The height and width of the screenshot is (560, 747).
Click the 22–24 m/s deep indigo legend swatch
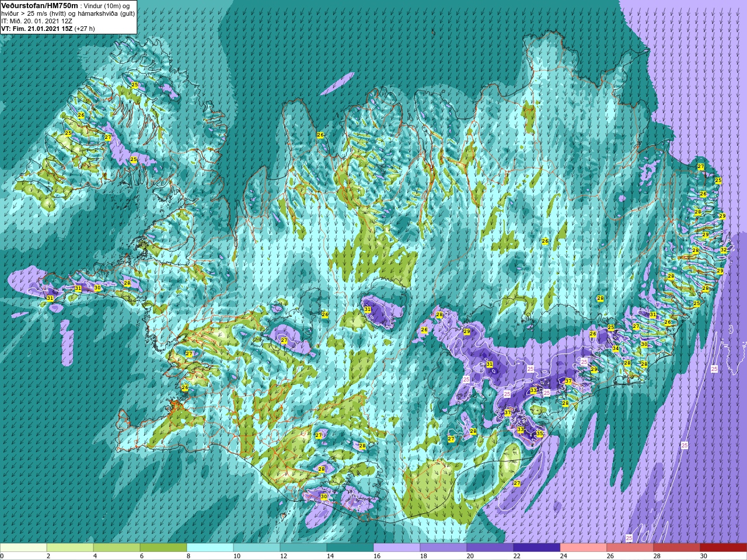click(x=537, y=548)
